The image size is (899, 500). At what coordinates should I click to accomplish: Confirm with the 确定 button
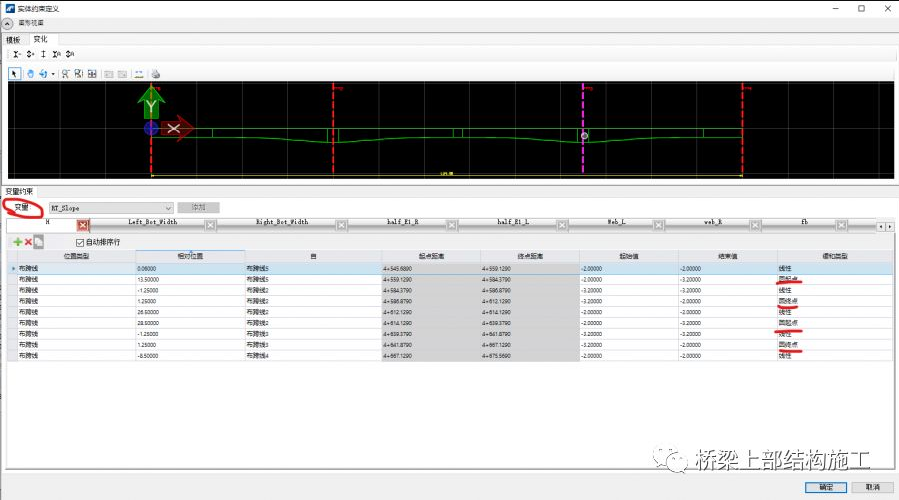coord(826,487)
